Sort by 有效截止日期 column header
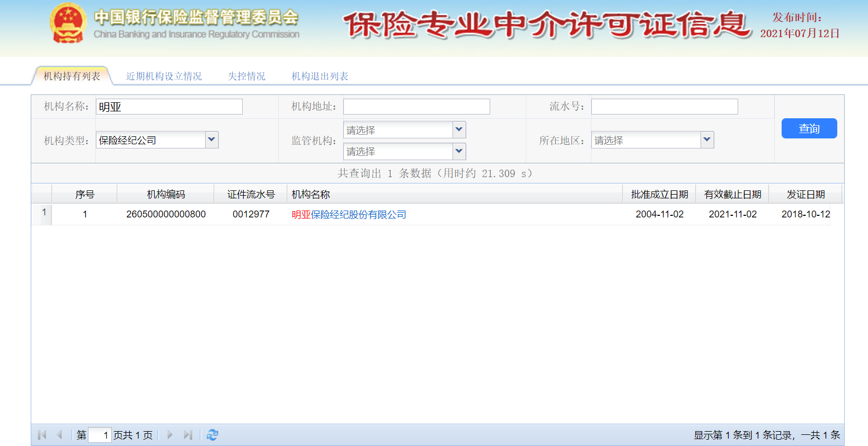 point(733,194)
